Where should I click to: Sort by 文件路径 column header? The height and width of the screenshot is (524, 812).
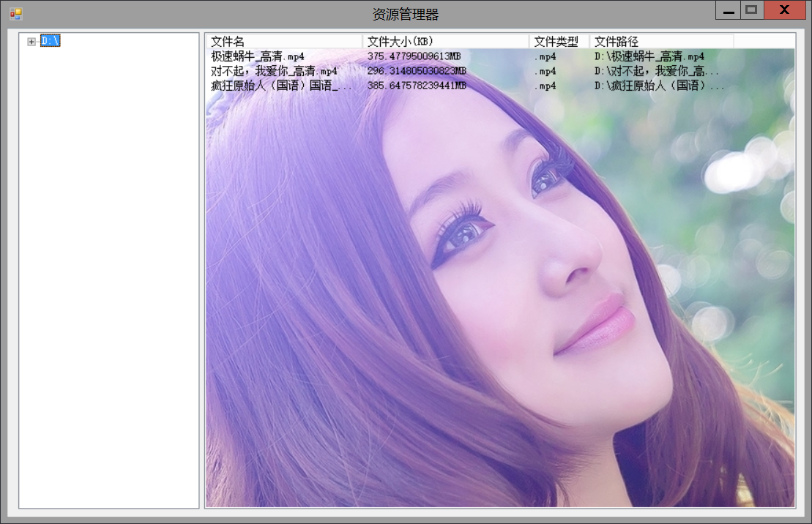coord(662,42)
